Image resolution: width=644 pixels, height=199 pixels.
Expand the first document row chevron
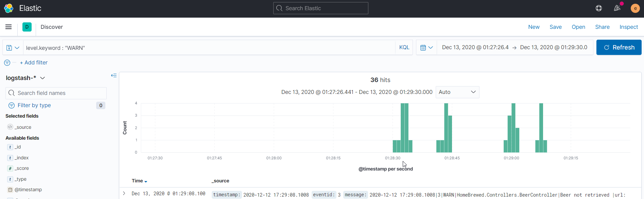[x=124, y=194]
